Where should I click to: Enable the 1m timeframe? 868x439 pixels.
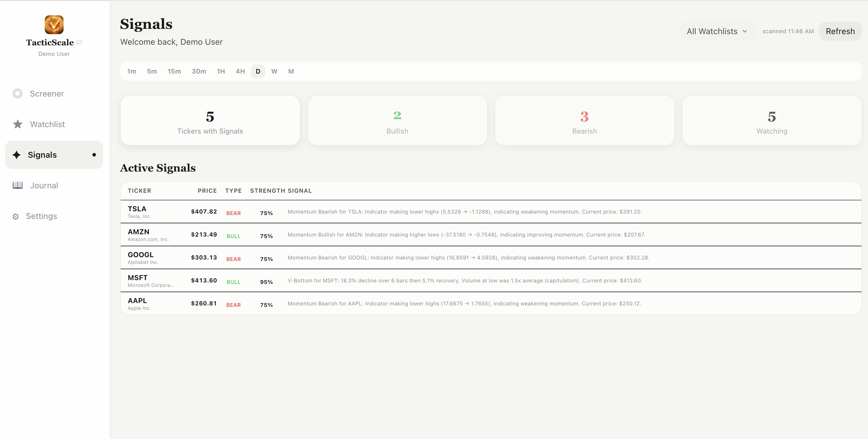tap(132, 71)
